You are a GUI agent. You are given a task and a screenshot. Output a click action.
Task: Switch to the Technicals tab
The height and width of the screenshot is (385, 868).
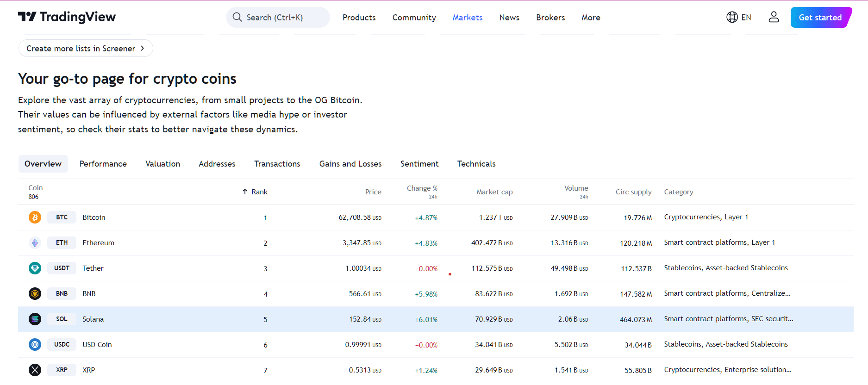[476, 164]
